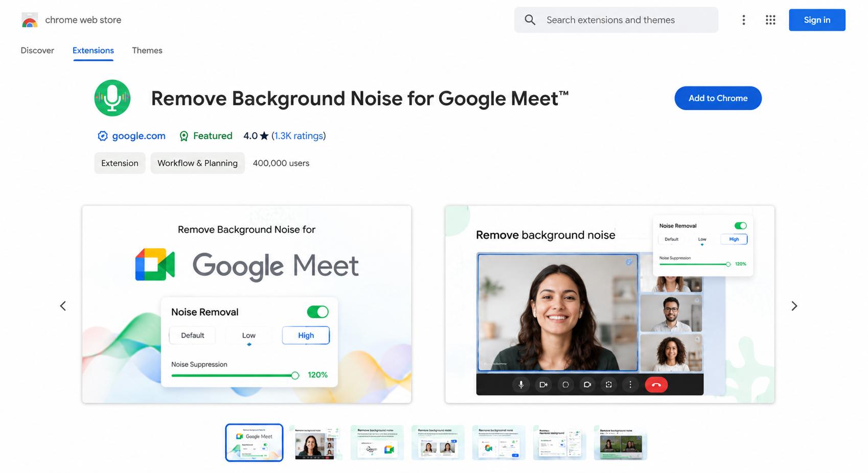Click the Featured award ribbon icon
This screenshot has height=473, width=868.
pyautogui.click(x=184, y=136)
